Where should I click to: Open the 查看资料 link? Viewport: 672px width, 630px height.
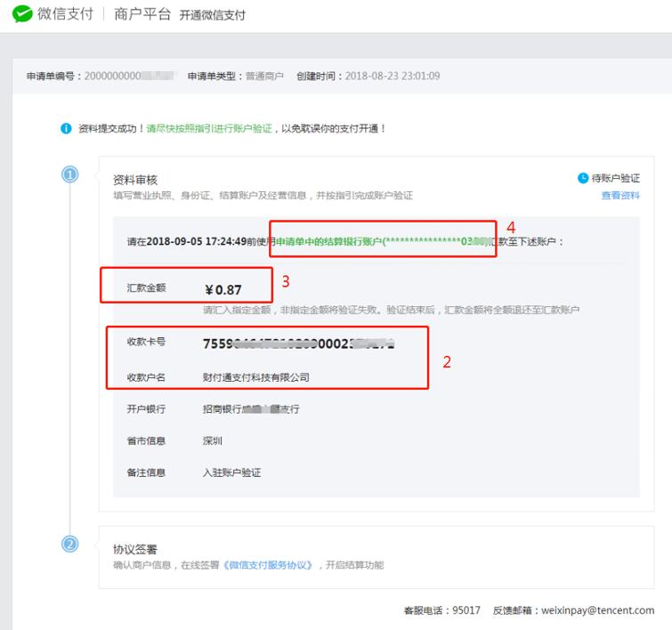pyautogui.click(x=620, y=196)
